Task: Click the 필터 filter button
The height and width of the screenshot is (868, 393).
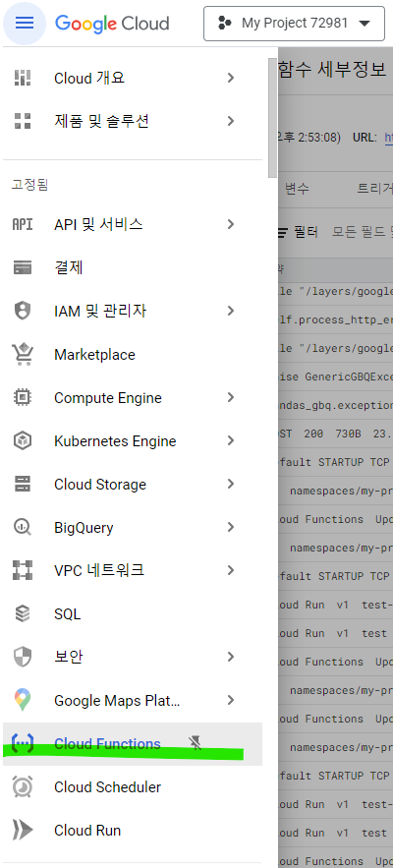Action: click(298, 232)
